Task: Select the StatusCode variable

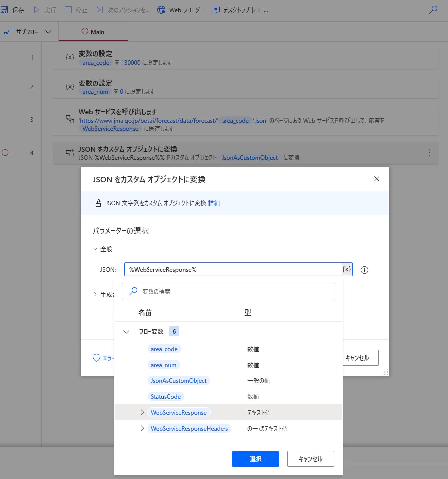Action: (x=166, y=397)
